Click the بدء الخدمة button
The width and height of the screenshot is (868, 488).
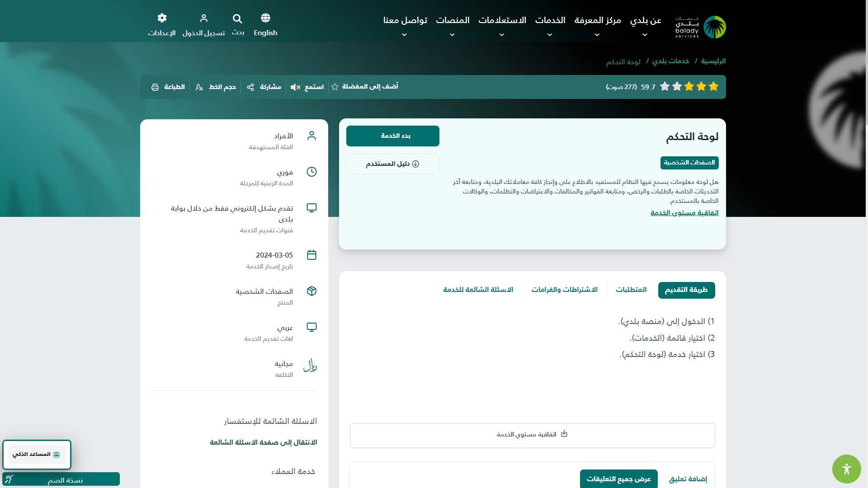pyautogui.click(x=392, y=136)
